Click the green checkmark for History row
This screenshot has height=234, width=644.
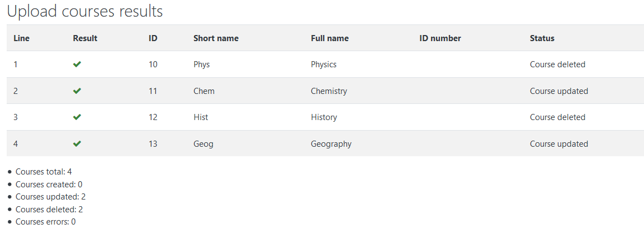[x=77, y=117]
